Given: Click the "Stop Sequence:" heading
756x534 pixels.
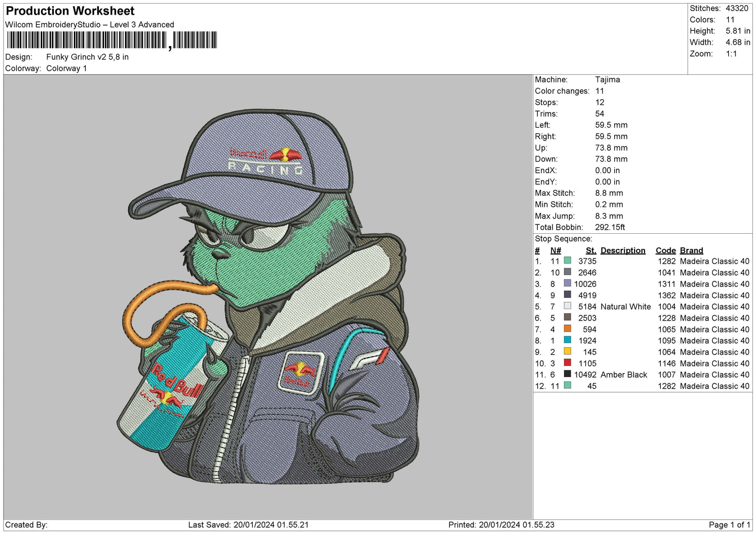Looking at the screenshot, I should (563, 238).
